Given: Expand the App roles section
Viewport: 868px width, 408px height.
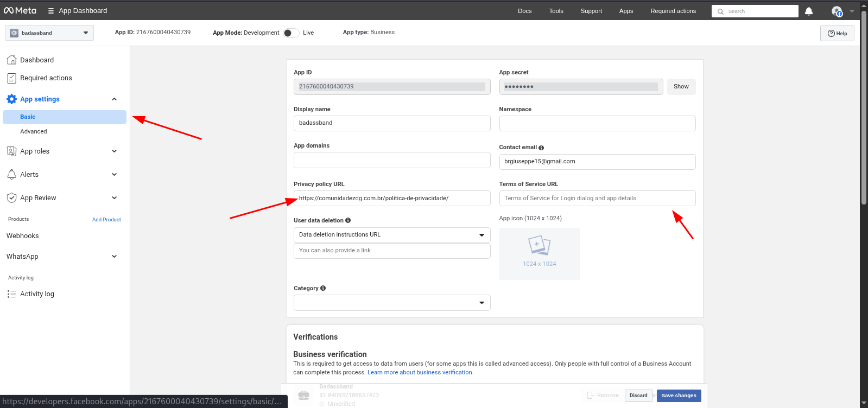Looking at the screenshot, I should pyautogui.click(x=114, y=151).
